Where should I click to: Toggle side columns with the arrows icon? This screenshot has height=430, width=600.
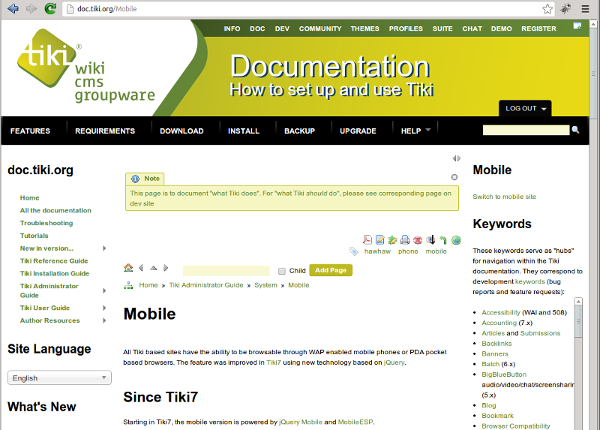(456, 158)
